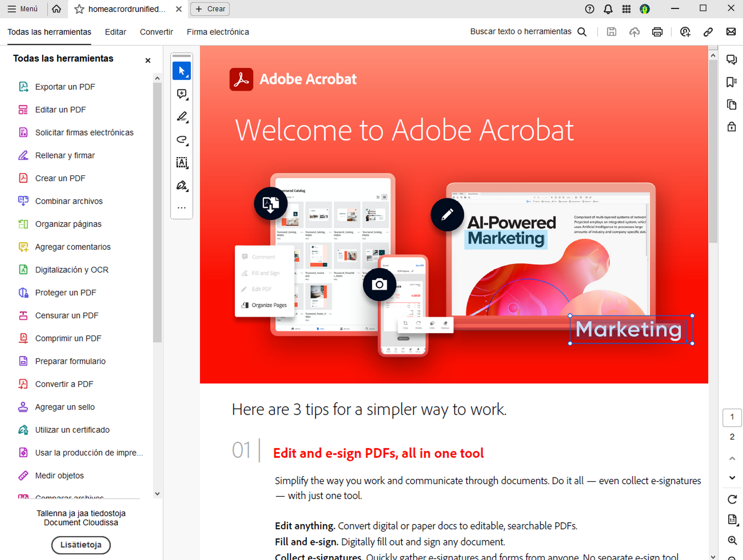
Task: Rotate the page view icon
Action: (732, 499)
